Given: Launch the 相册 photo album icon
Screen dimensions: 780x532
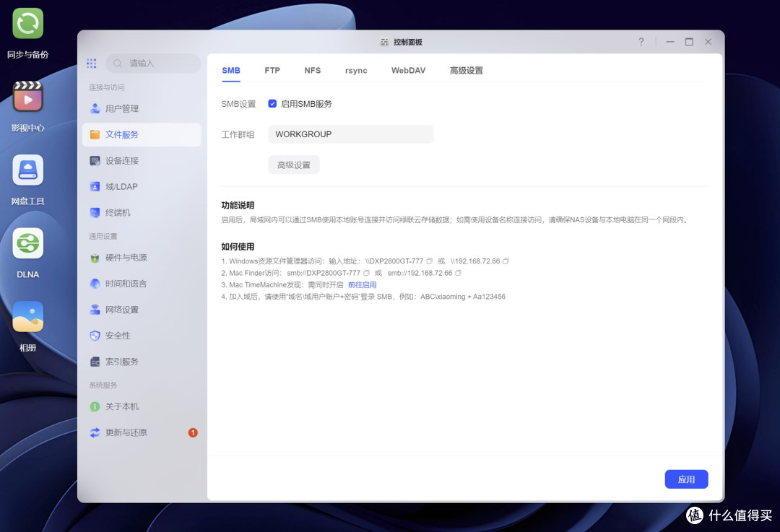Looking at the screenshot, I should [28, 317].
